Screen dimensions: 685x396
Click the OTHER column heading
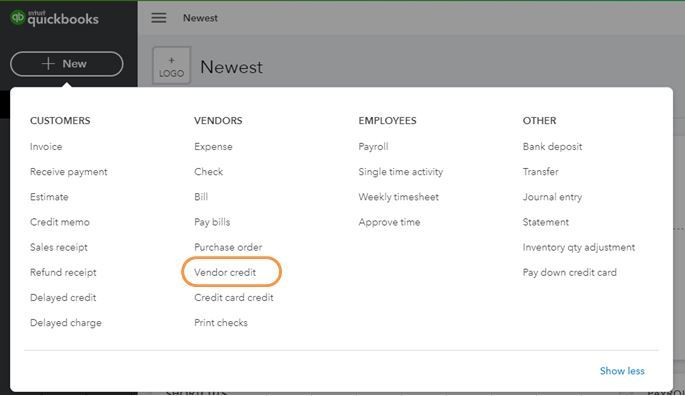click(x=539, y=121)
